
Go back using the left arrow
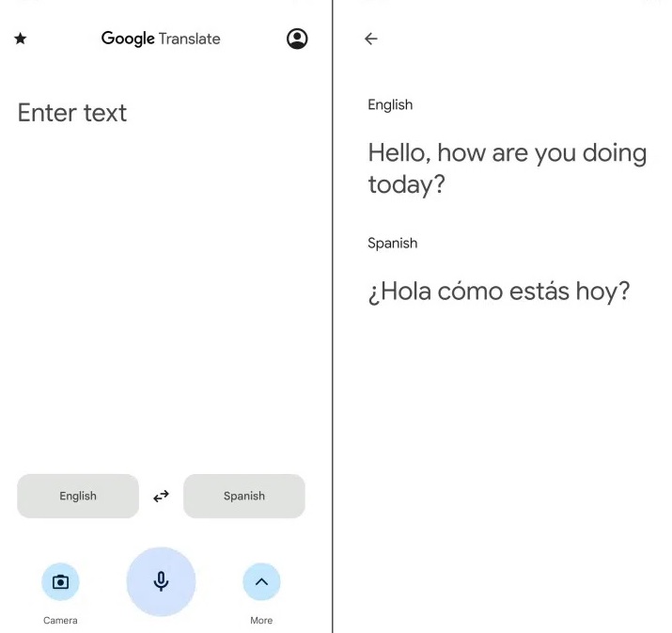click(x=371, y=39)
